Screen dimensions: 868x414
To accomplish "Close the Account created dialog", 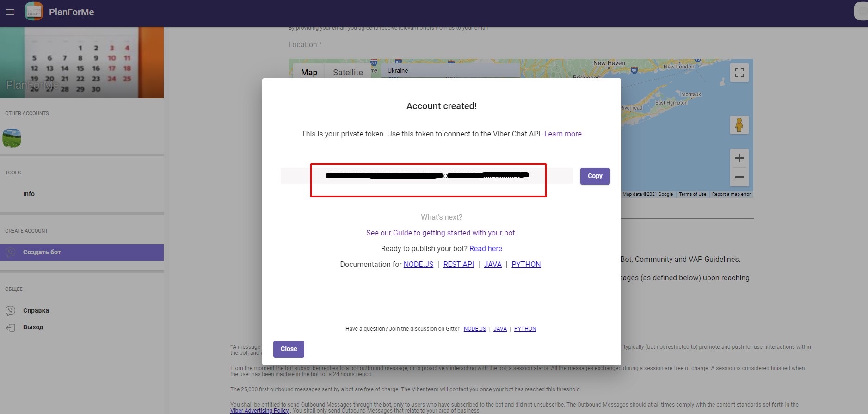I will 289,349.
